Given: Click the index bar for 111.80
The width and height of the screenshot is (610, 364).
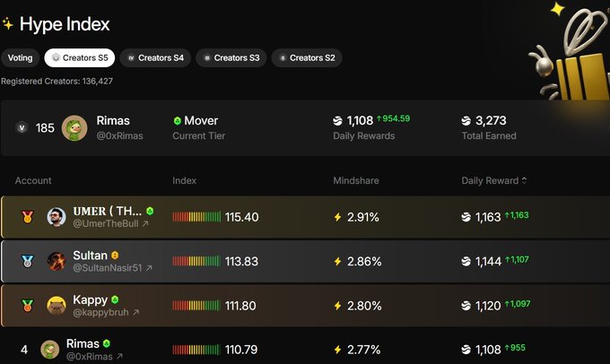Looking at the screenshot, I should point(196,306).
